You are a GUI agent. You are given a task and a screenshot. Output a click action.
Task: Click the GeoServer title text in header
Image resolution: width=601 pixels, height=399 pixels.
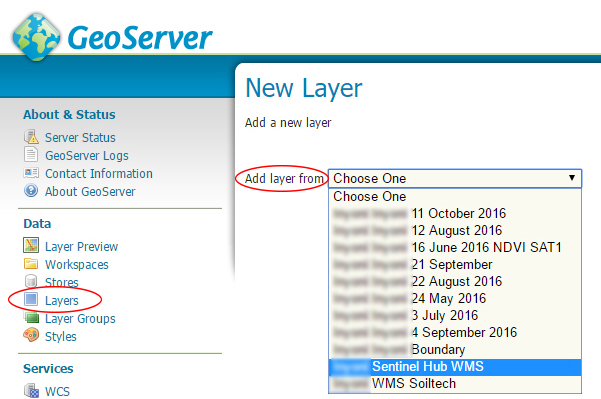(140, 38)
